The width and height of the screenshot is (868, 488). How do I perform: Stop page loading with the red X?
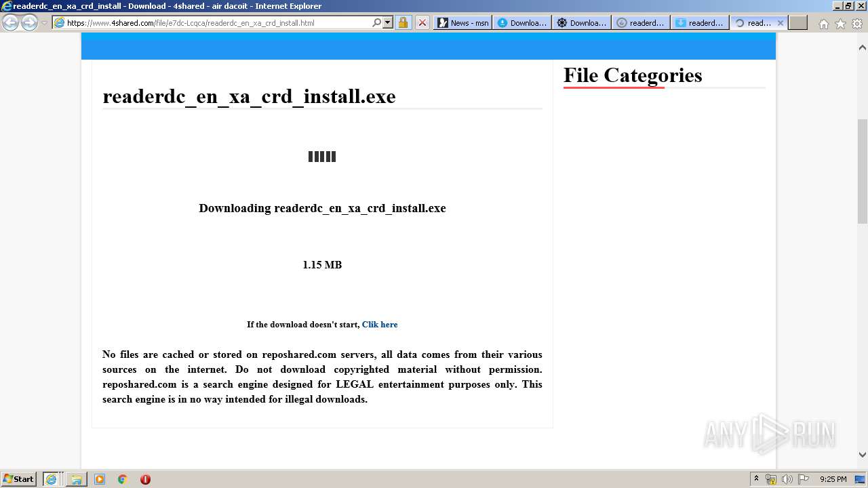[x=422, y=22]
